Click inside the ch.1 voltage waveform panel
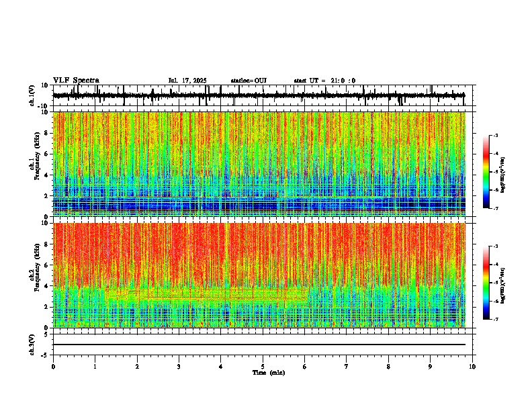This screenshot has height=411, width=532. (x=263, y=95)
